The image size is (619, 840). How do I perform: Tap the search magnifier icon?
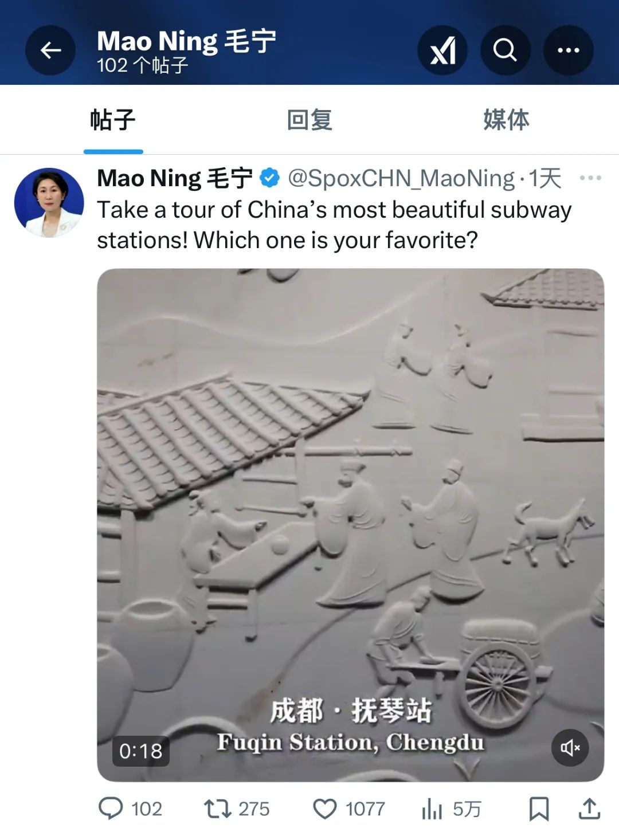tap(505, 50)
